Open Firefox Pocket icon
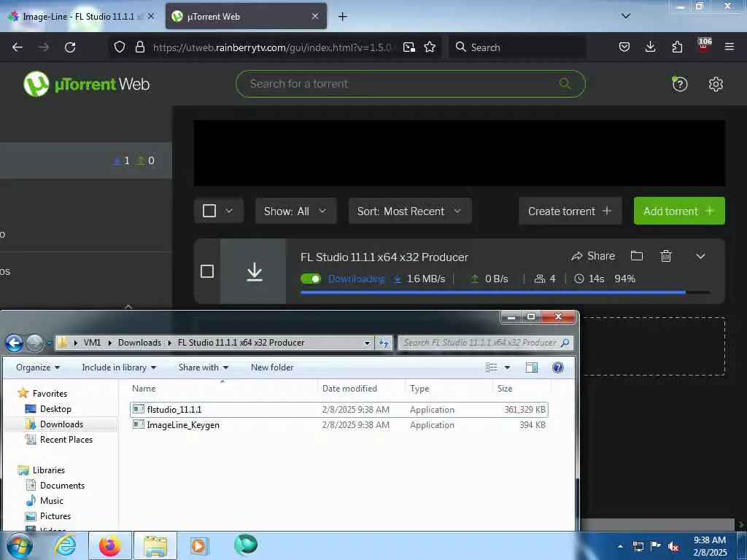This screenshot has width=747, height=560. (x=624, y=47)
